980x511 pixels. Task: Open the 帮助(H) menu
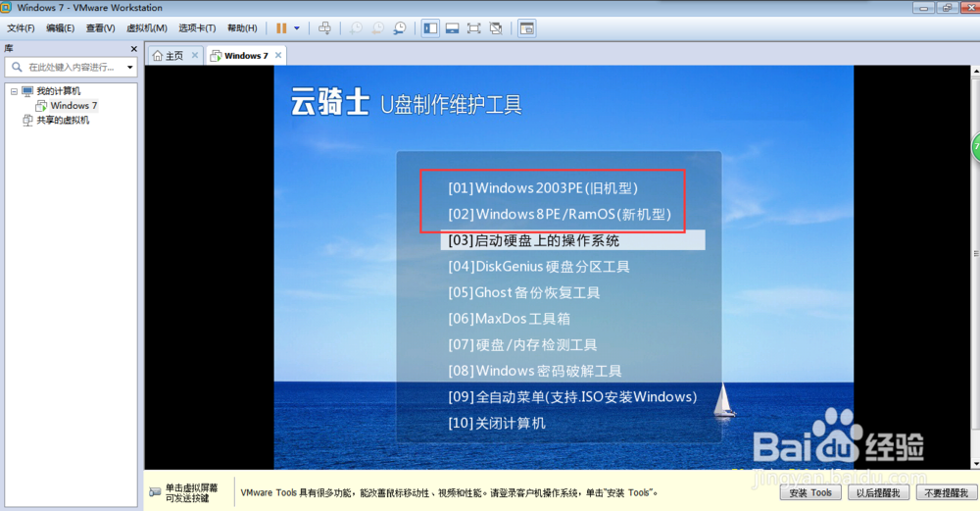(242, 28)
